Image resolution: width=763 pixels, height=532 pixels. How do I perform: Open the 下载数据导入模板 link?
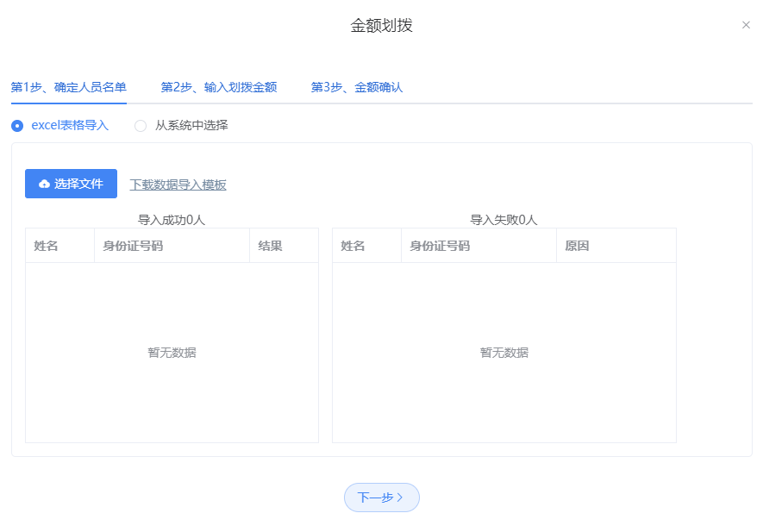(178, 185)
